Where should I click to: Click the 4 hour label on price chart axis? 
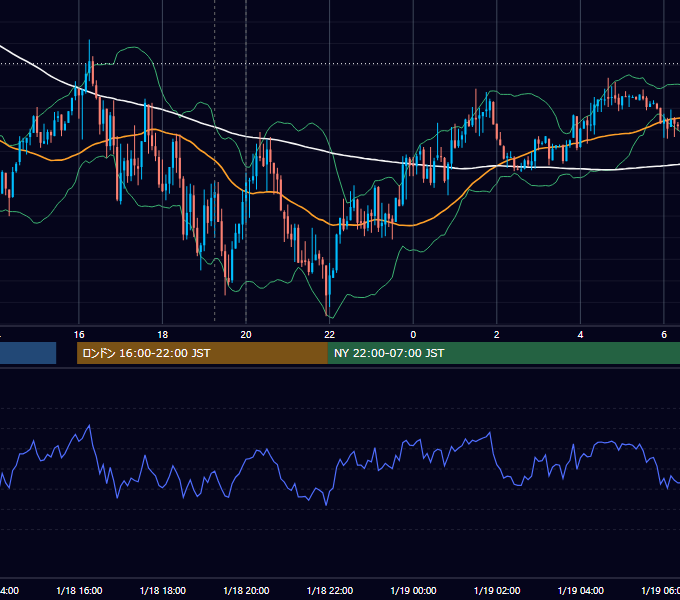[580, 335]
